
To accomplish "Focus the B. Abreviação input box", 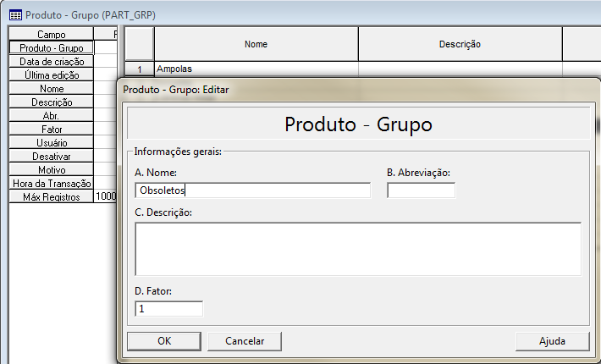I will point(421,190).
